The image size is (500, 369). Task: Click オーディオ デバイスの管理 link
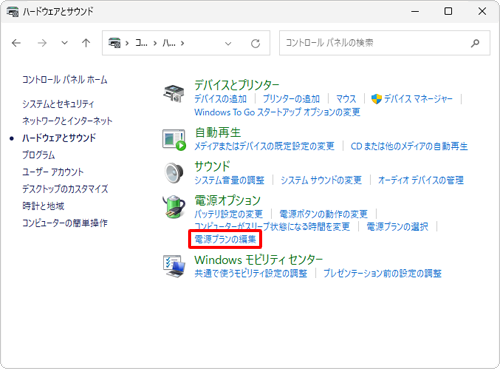(421, 180)
